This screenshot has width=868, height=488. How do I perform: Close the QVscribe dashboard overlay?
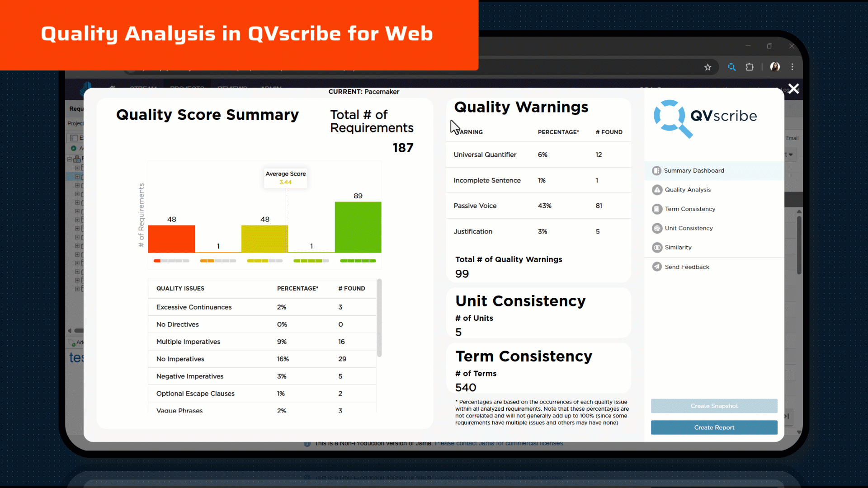pyautogui.click(x=793, y=89)
